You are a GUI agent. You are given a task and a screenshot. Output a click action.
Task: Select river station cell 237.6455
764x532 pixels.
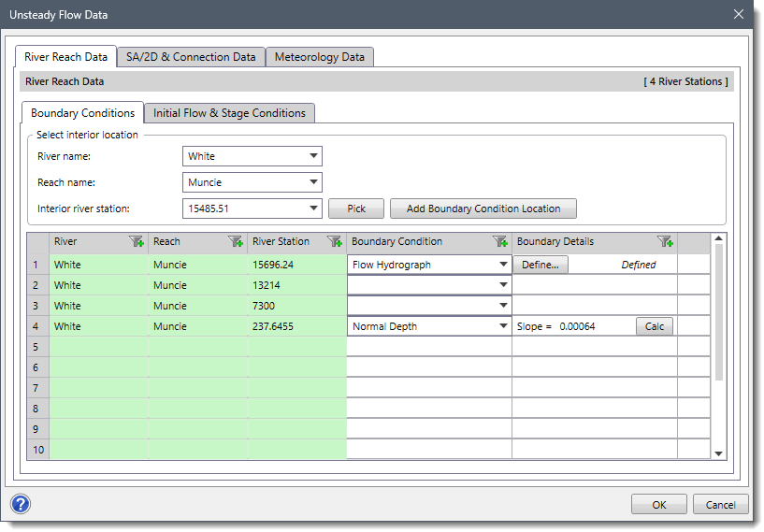tap(296, 326)
